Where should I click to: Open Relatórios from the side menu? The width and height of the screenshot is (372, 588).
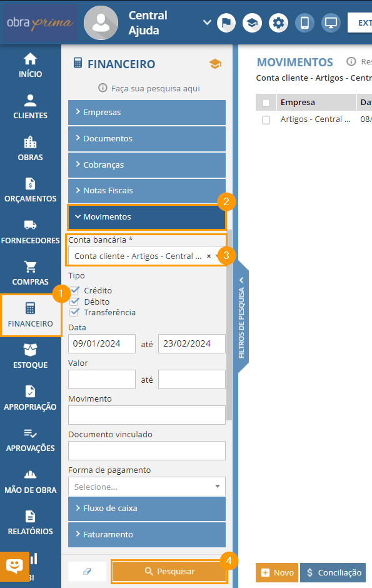click(31, 523)
